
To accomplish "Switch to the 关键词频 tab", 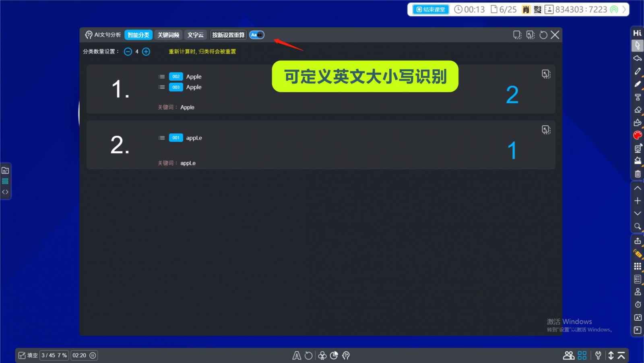I will click(168, 35).
